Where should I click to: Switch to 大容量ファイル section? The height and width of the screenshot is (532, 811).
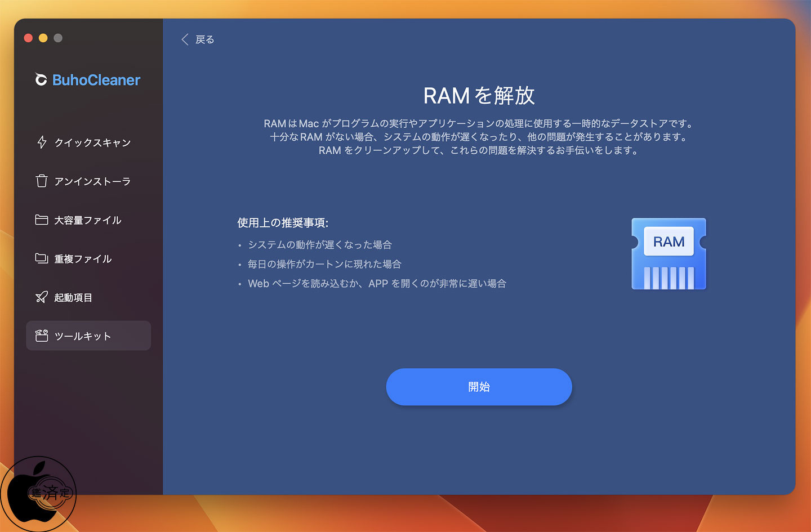coord(88,220)
